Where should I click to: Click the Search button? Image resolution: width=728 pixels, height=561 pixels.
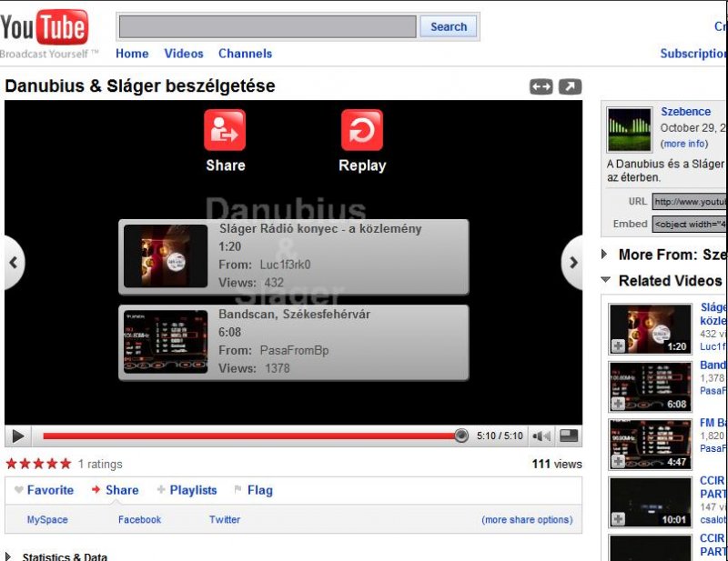tap(449, 27)
